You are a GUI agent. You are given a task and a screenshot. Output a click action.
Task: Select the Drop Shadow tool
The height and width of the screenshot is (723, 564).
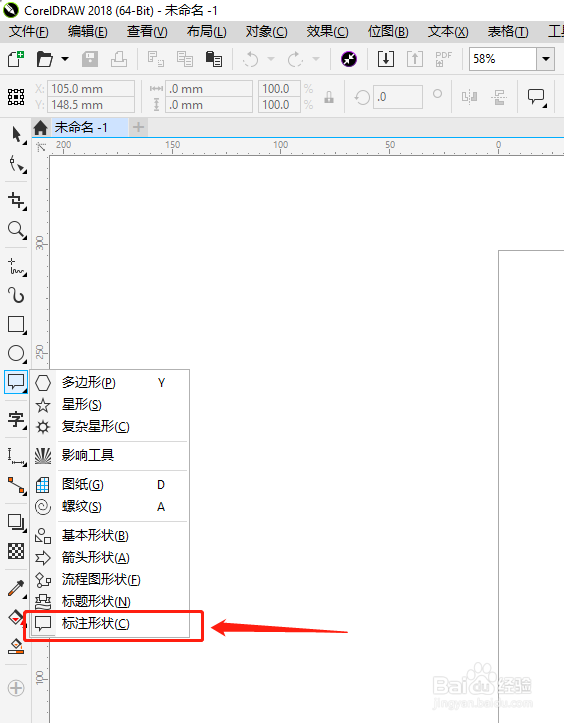(17, 522)
